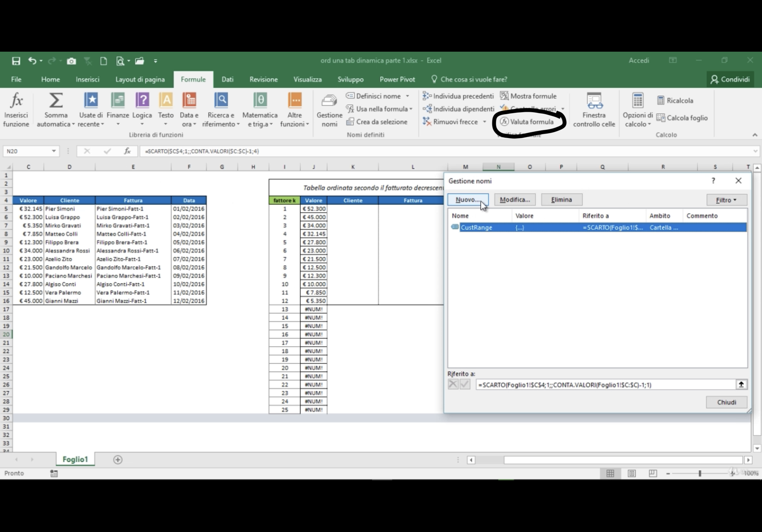This screenshot has width=762, height=532.
Task: Switch to the Power Pivot tab
Action: 397,80
